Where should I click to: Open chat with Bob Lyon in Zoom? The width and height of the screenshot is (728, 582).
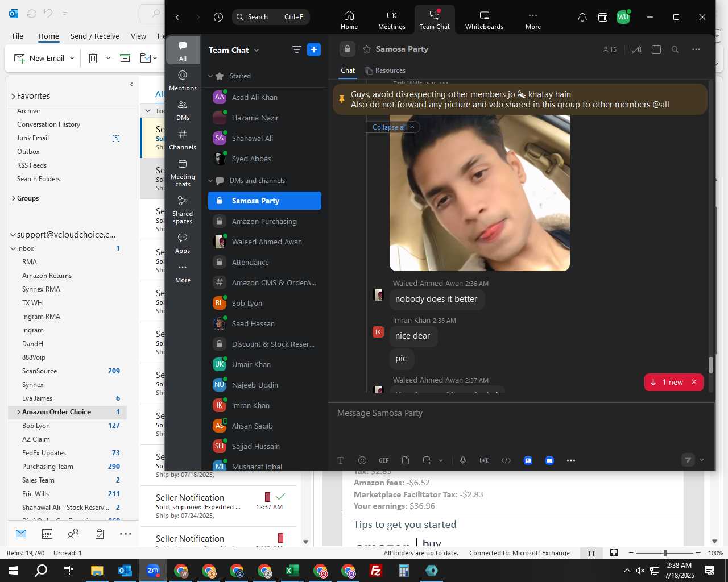(x=264, y=303)
